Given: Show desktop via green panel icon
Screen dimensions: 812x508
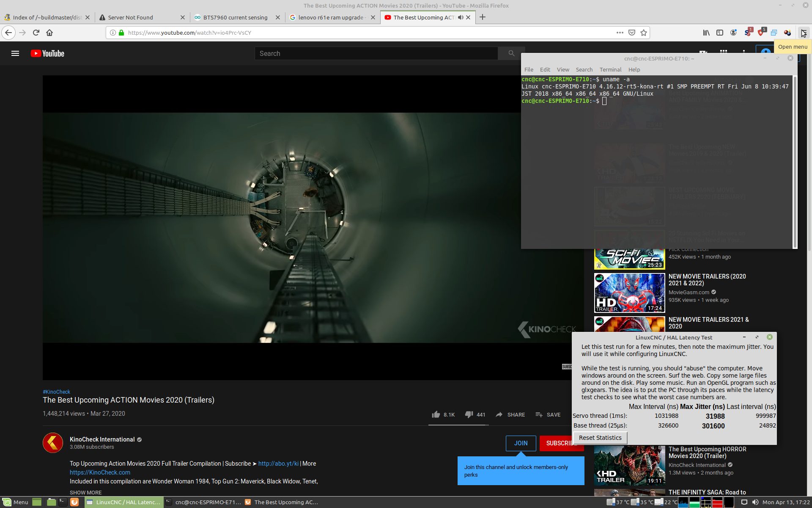Looking at the screenshot, I should [x=37, y=502].
